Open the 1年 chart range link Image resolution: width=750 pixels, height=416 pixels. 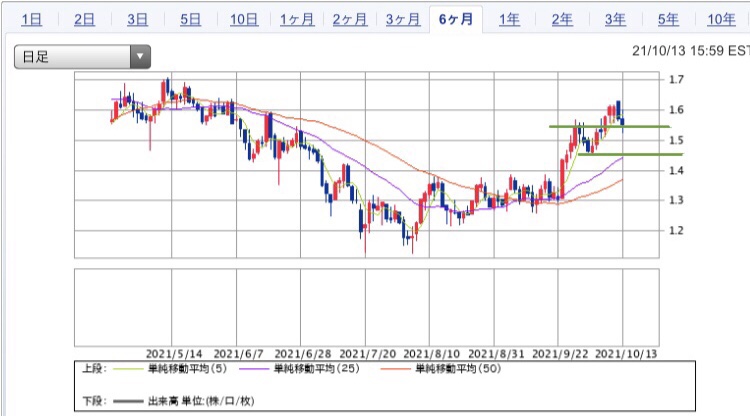509,20
